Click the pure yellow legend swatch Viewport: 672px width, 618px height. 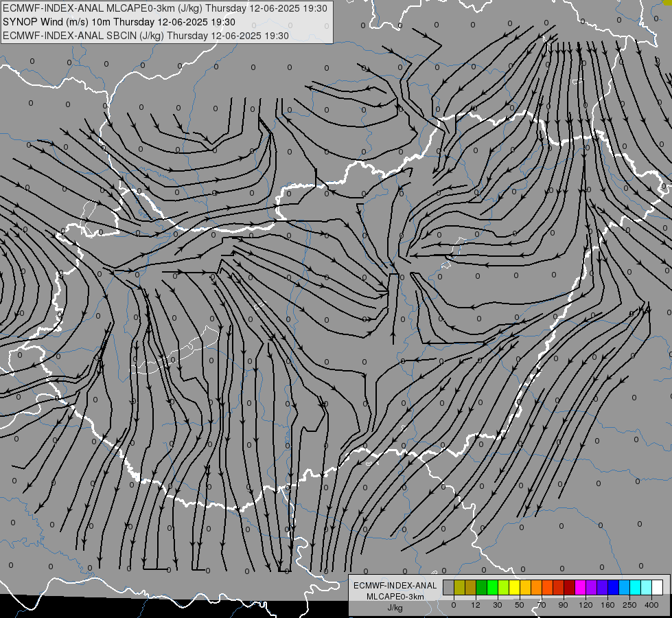(x=515, y=587)
